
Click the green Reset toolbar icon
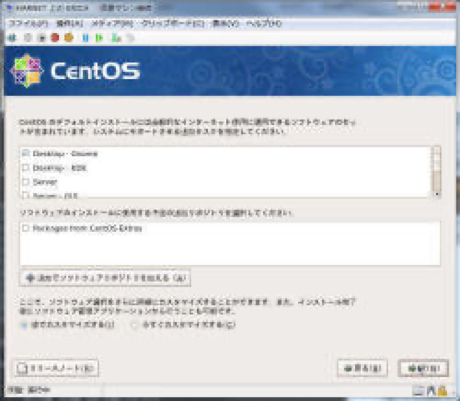coord(99,38)
